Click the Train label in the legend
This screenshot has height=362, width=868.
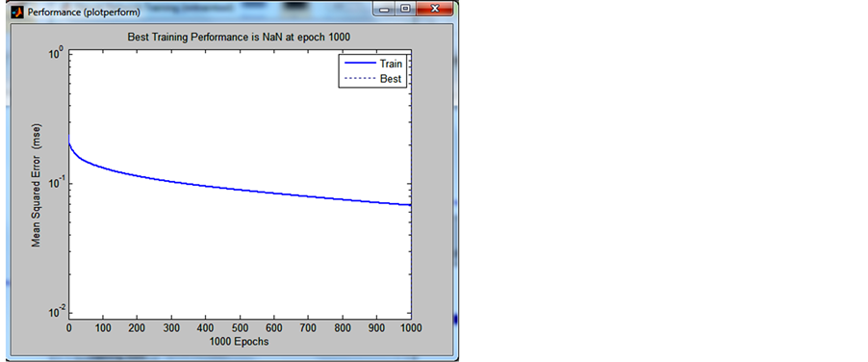pos(391,64)
